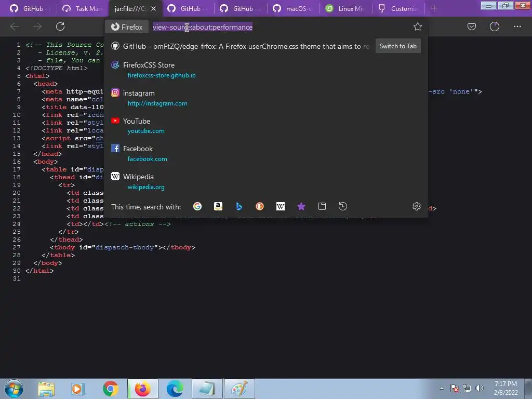The width and height of the screenshot is (532, 399).
Task: Search in open Tabs icon
Action: (x=322, y=206)
